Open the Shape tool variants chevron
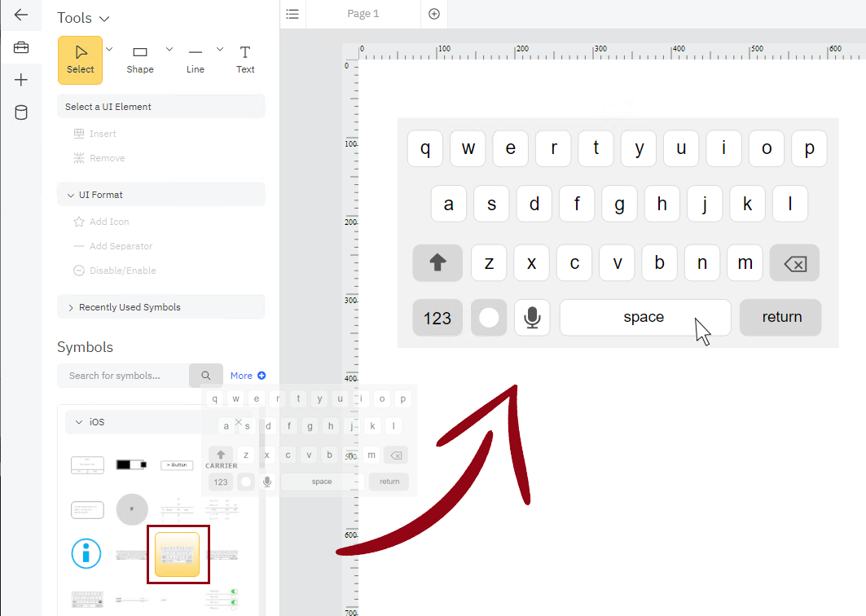 [169, 48]
